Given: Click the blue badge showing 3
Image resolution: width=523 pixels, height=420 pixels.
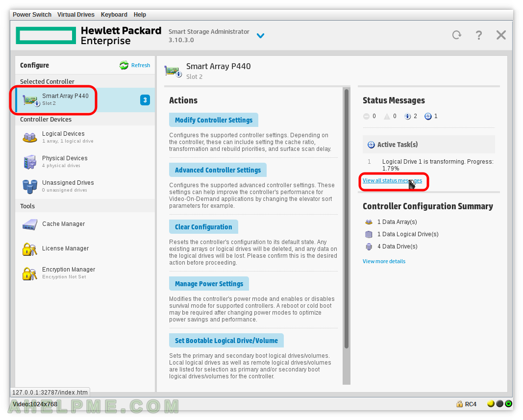Looking at the screenshot, I should click(145, 100).
